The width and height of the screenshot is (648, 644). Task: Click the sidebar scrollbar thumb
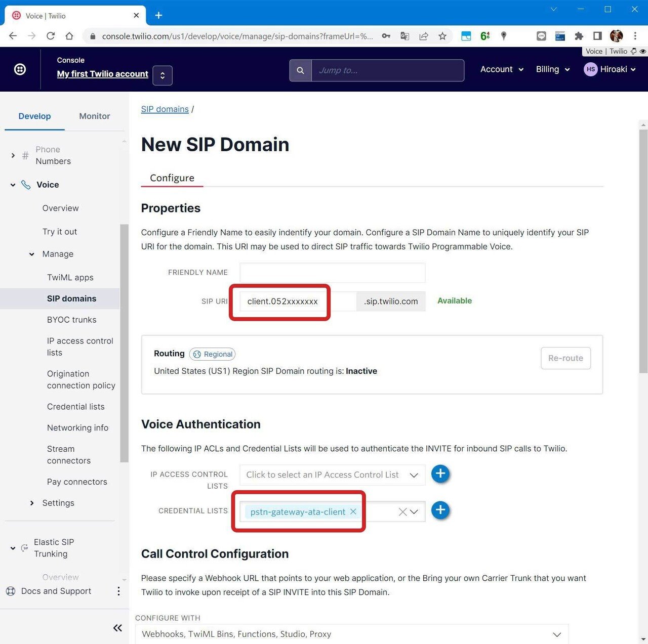(124, 343)
